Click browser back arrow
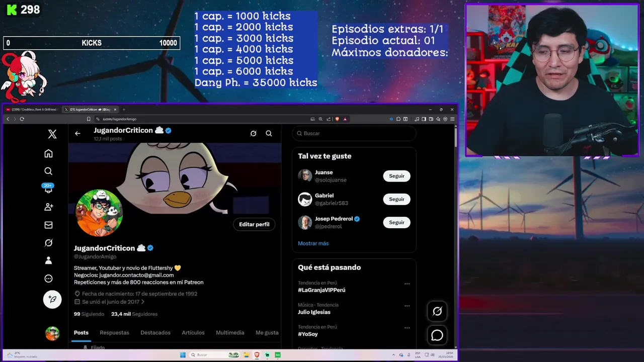The image size is (644, 362). 8,119
